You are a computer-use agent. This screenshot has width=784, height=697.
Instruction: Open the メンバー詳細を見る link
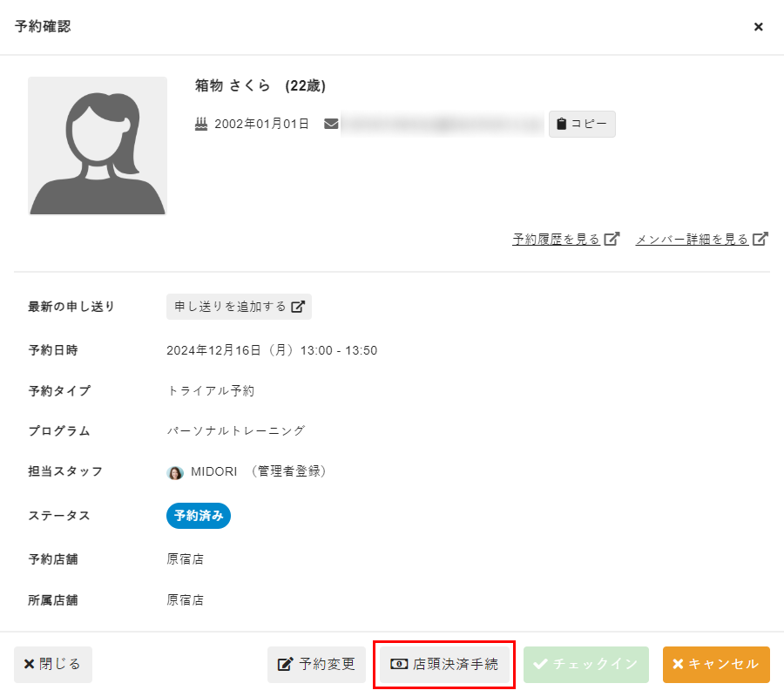click(692, 239)
